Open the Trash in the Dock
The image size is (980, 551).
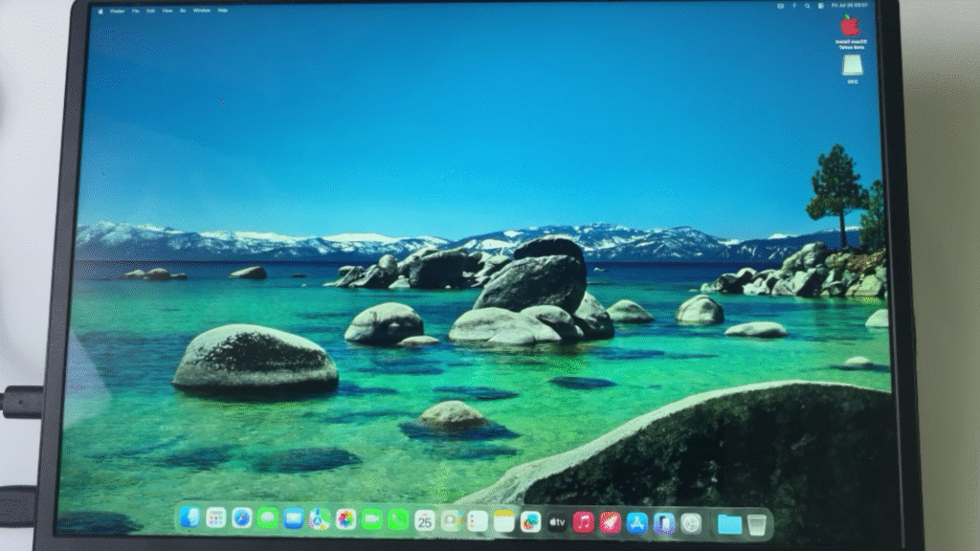(757, 524)
